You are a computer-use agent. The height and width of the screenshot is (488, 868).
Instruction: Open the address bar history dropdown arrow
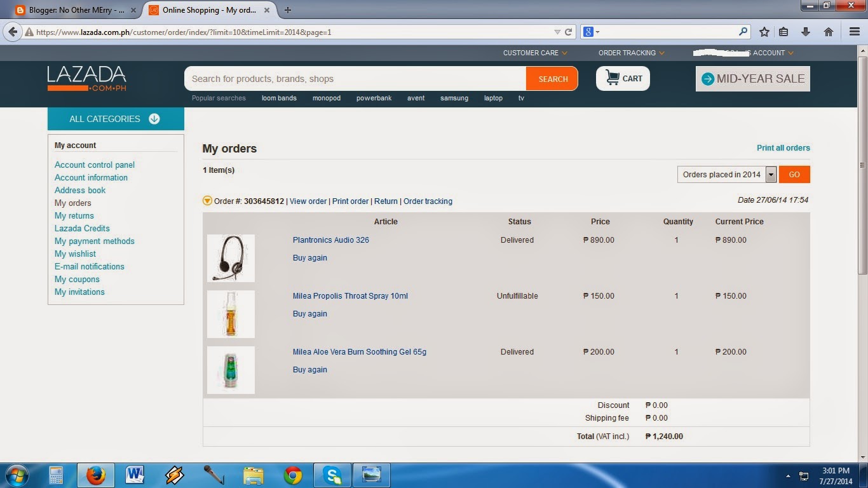coord(557,32)
